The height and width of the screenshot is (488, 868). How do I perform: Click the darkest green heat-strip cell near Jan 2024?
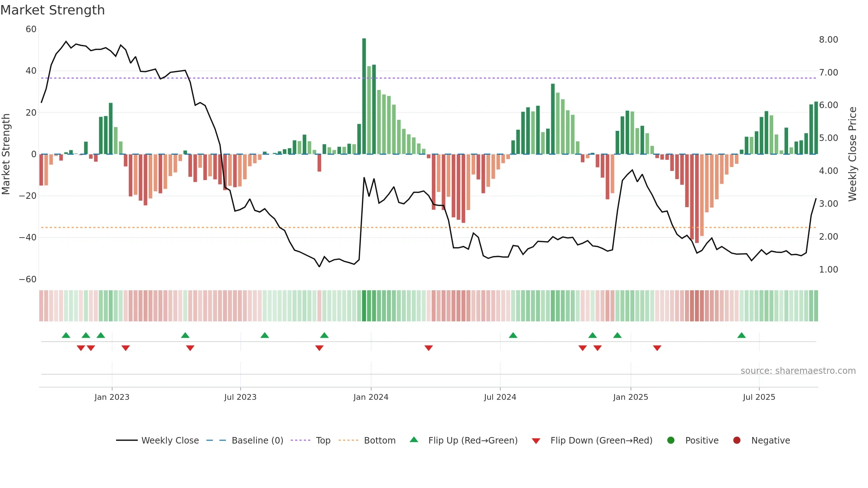pyautogui.click(x=364, y=306)
